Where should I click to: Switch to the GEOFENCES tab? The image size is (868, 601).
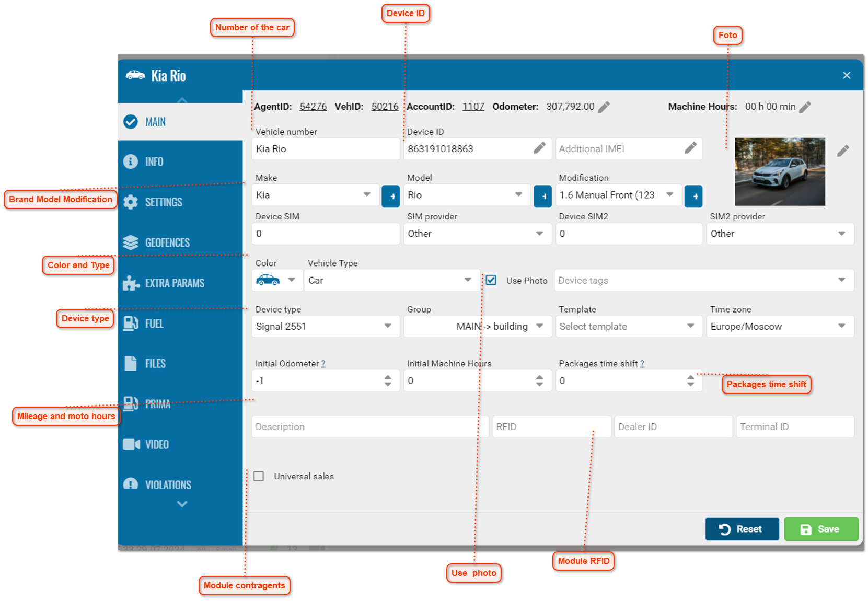click(180, 242)
